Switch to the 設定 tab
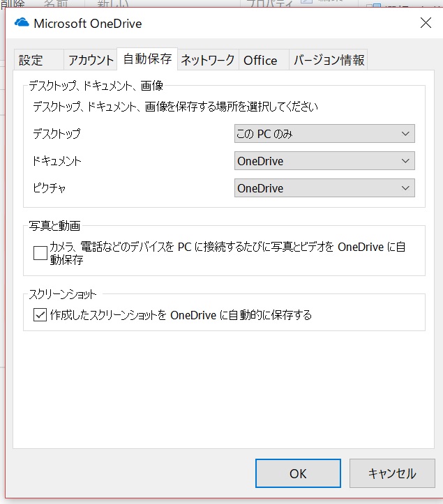Viewport: 443px width, 504px height. tap(31, 60)
